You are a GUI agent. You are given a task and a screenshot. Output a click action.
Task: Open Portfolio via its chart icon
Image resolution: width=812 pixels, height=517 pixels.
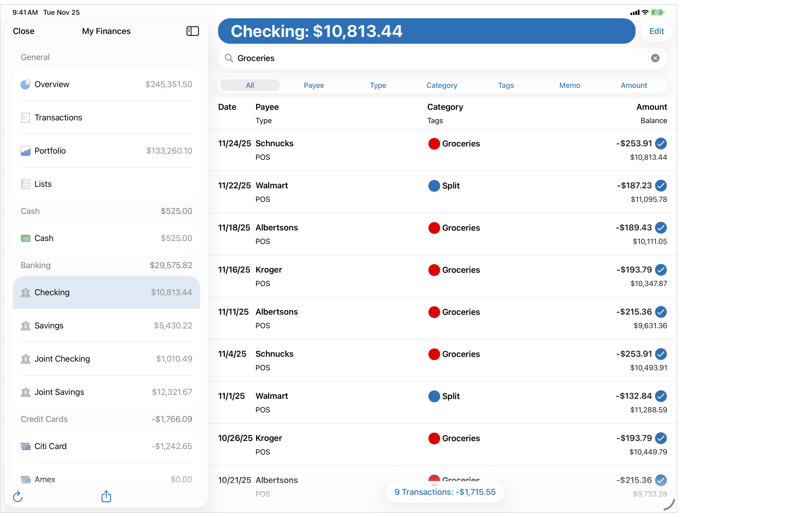pos(26,151)
